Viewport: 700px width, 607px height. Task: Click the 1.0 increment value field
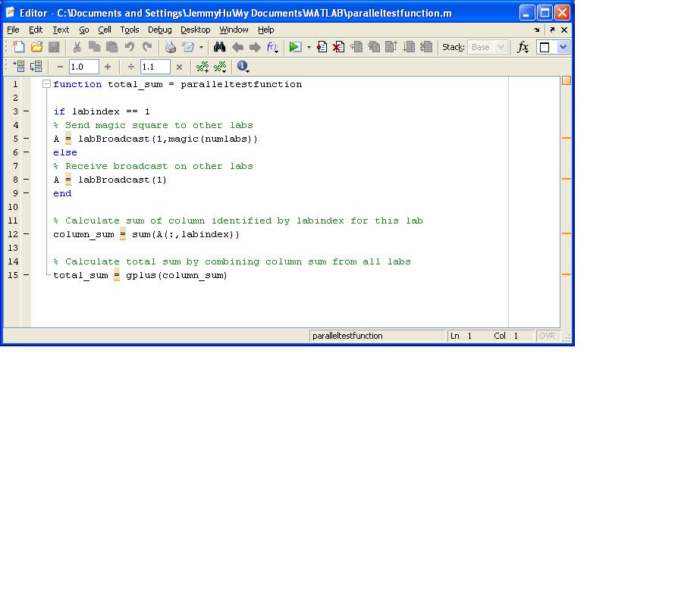tap(83, 67)
